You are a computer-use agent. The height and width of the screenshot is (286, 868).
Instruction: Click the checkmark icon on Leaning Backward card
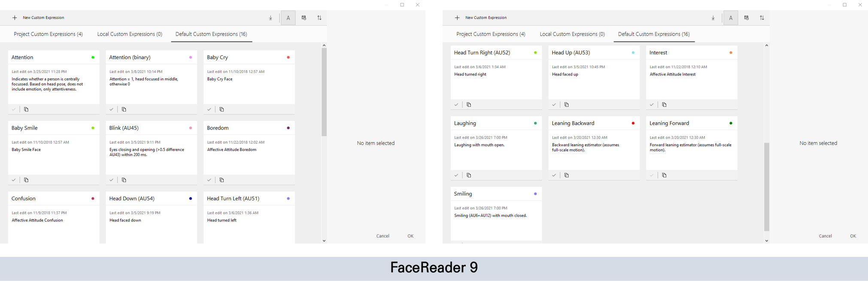click(554, 175)
